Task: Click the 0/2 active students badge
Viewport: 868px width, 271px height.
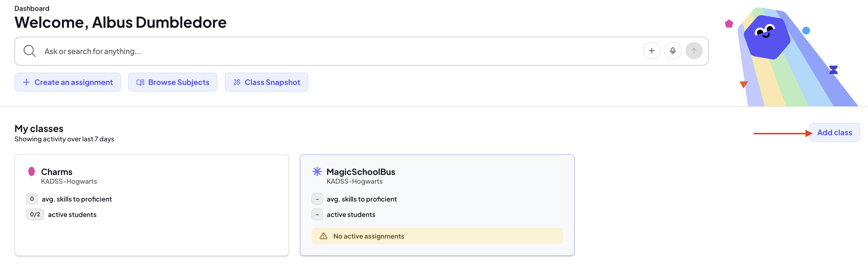Action: tap(35, 214)
